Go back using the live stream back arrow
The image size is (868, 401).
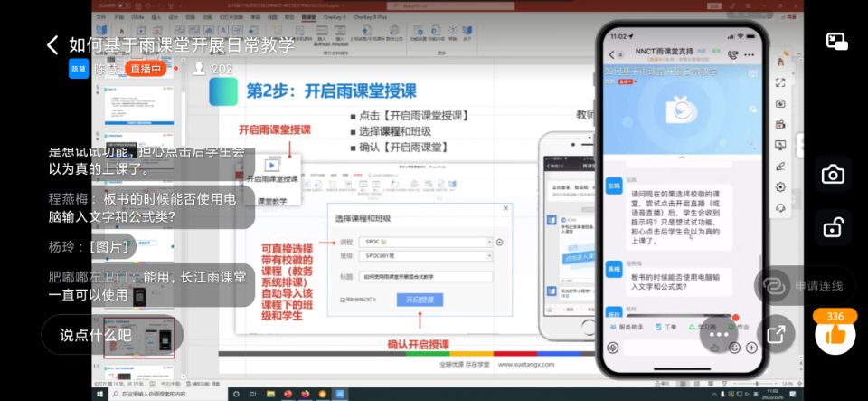pyautogui.click(x=52, y=45)
